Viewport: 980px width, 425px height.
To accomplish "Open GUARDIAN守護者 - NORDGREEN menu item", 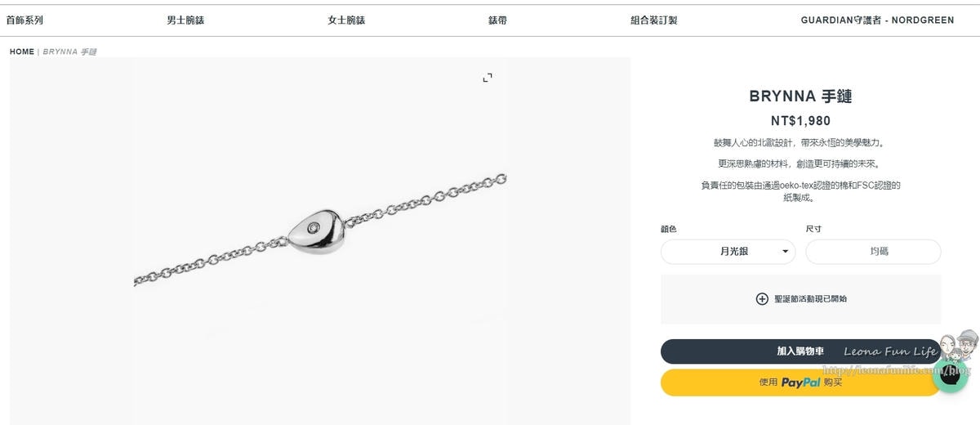I will tap(877, 20).
